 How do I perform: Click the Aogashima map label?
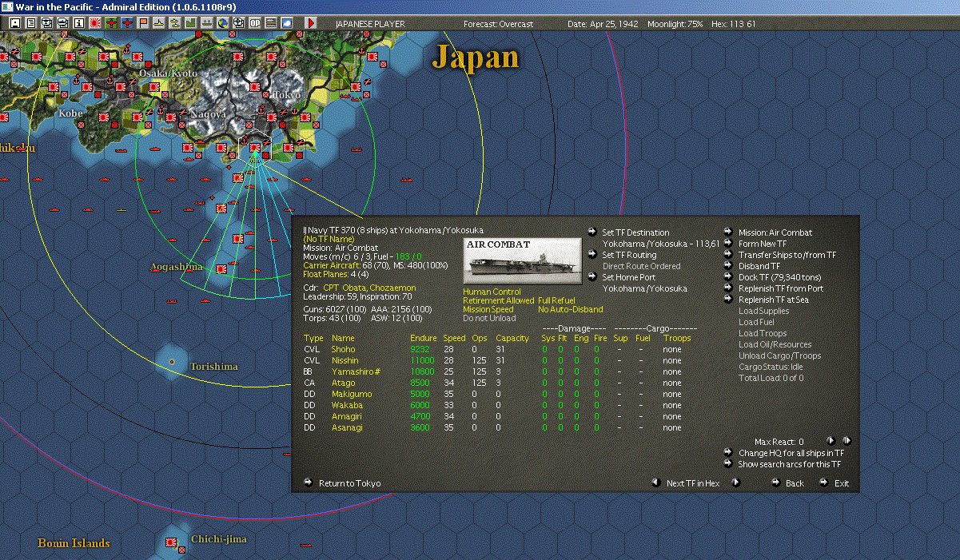(x=176, y=267)
